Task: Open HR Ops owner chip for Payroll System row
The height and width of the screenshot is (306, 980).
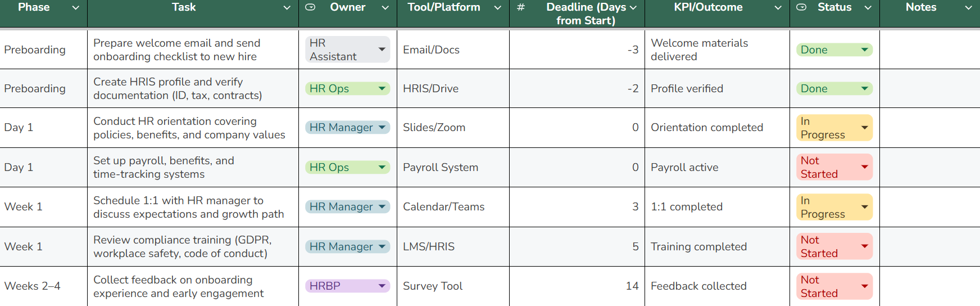Action: [382, 167]
